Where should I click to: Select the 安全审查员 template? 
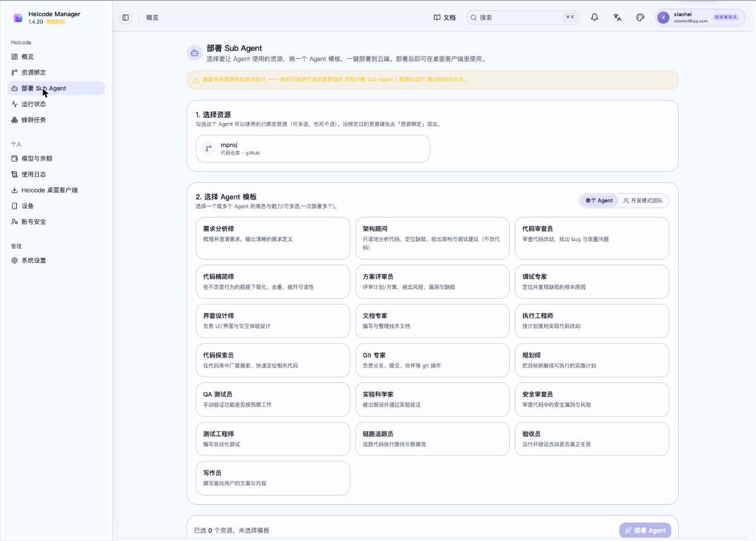point(592,399)
